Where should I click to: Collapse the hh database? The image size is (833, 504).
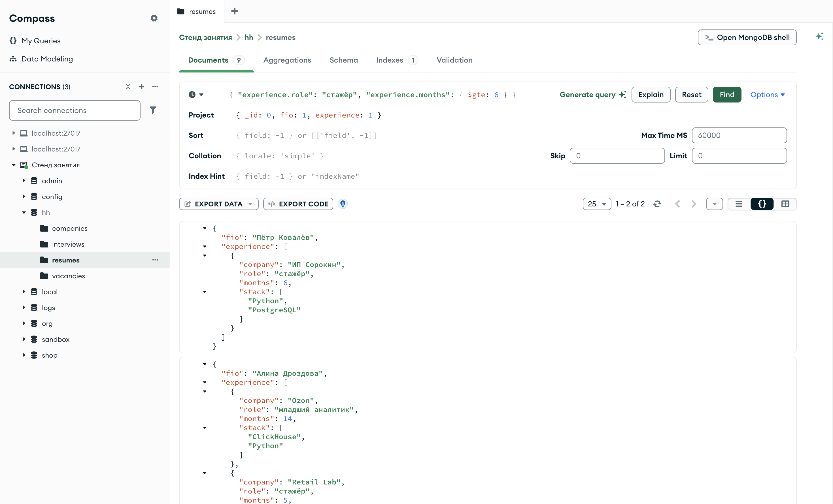tap(24, 212)
